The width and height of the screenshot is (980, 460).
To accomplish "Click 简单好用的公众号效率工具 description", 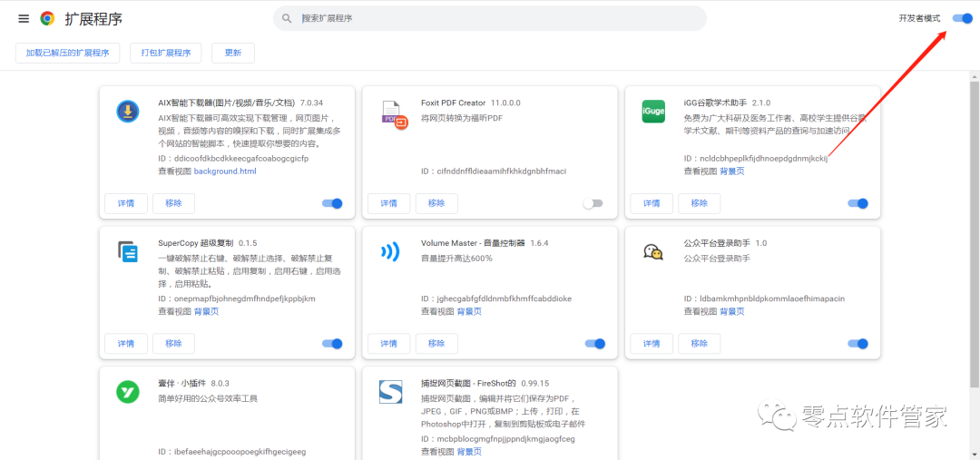I will (x=208, y=398).
